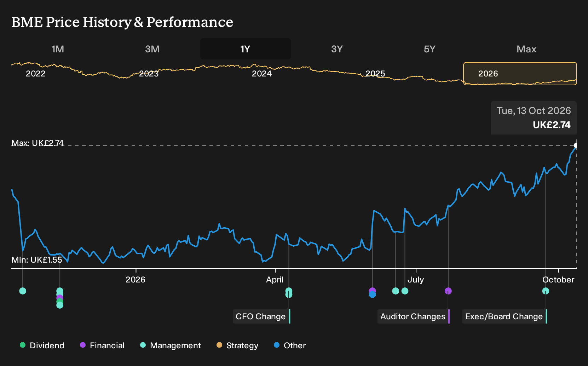Screen dimensions: 588x366
Task: Toggle the Financial legend filter
Action: tap(102, 345)
